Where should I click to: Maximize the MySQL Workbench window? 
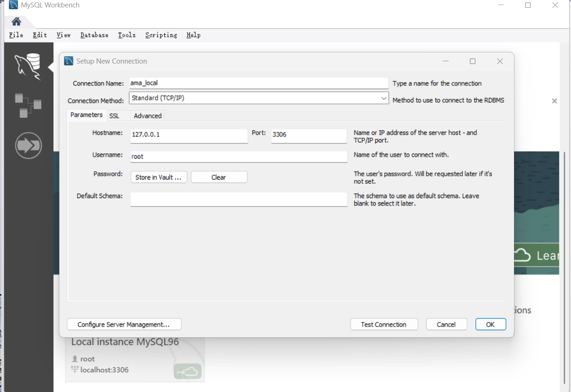[x=528, y=5]
